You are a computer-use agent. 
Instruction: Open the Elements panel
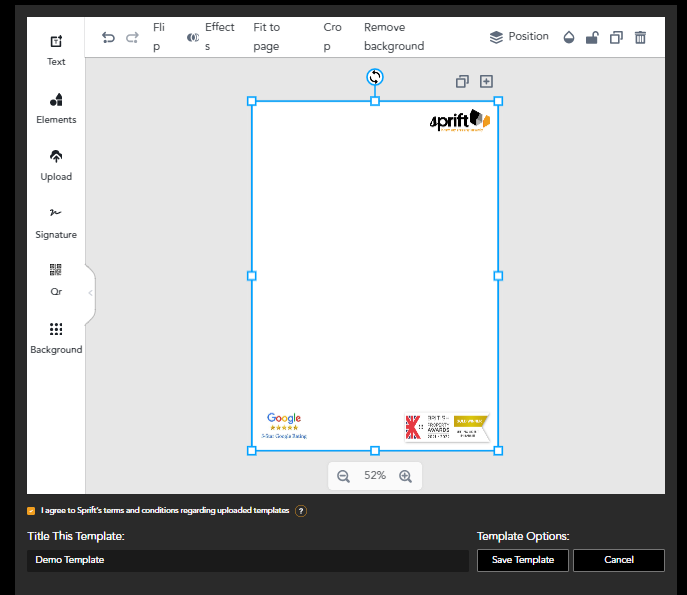click(56, 107)
